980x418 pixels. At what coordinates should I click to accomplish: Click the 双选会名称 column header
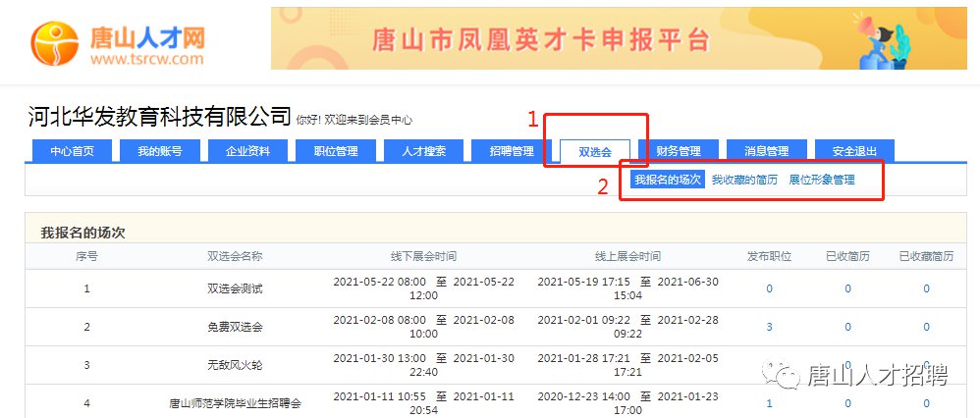click(235, 256)
